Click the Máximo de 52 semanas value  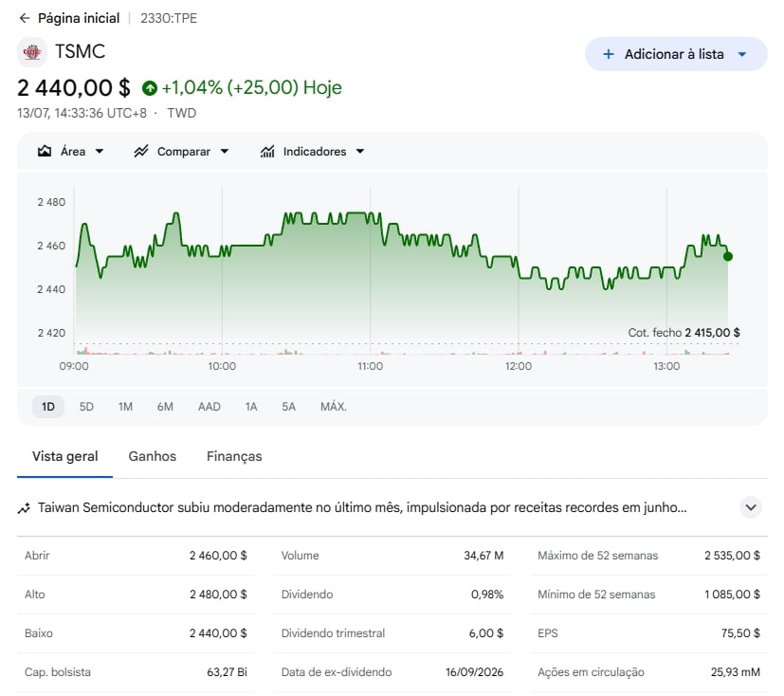(x=732, y=556)
